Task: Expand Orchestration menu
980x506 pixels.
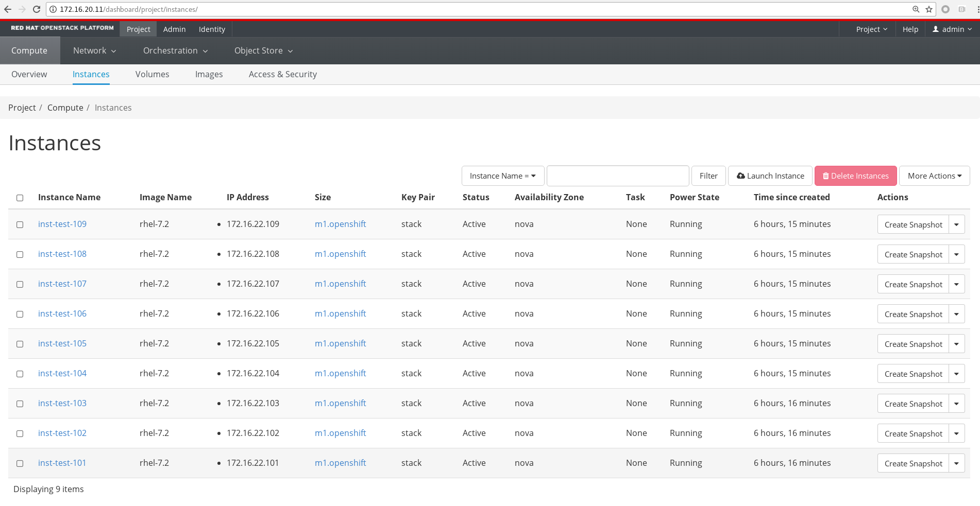Action: point(175,50)
